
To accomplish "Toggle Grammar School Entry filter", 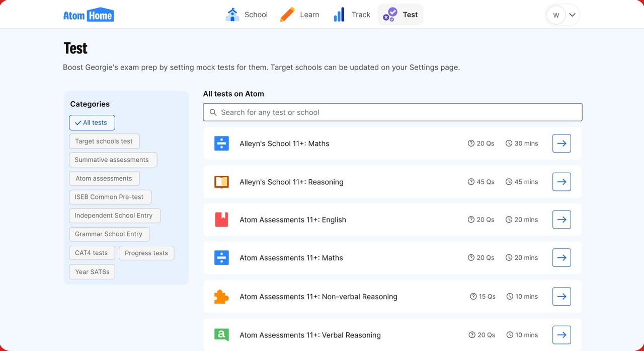I will pos(109,234).
